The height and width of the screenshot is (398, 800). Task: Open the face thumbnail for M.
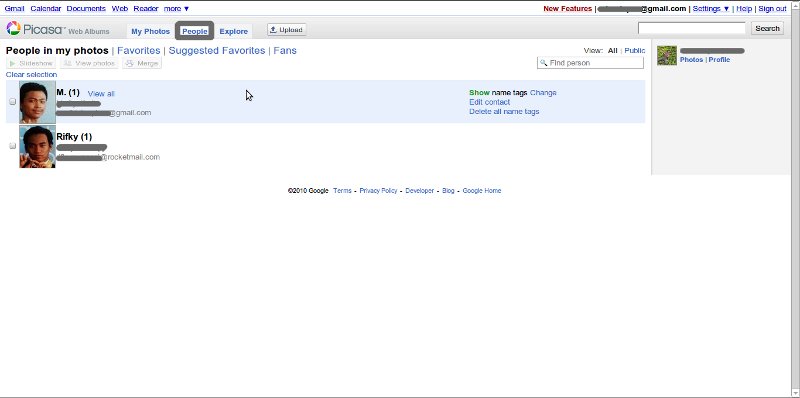click(37, 102)
